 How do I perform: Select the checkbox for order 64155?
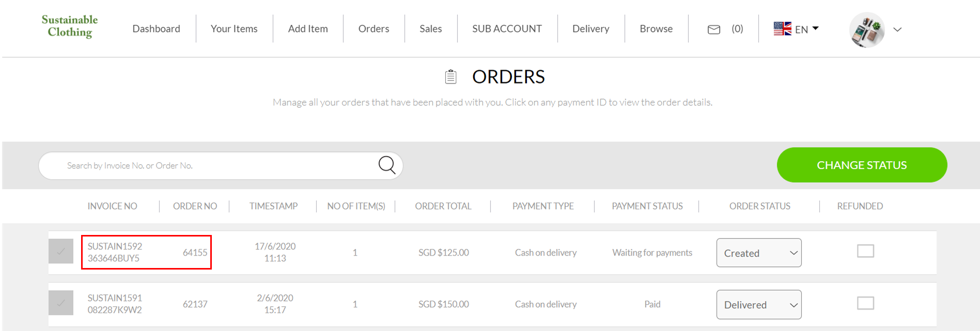61,251
